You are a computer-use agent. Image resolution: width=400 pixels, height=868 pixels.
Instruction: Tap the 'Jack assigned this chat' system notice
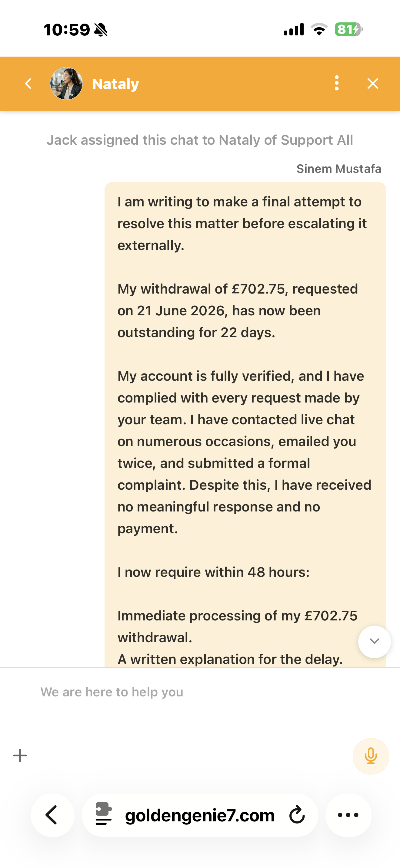click(200, 140)
